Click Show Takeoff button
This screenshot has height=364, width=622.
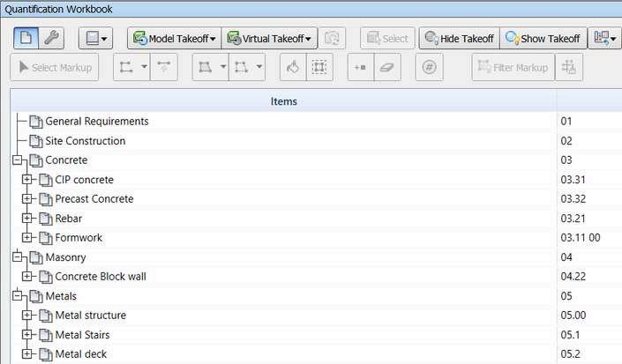(543, 39)
